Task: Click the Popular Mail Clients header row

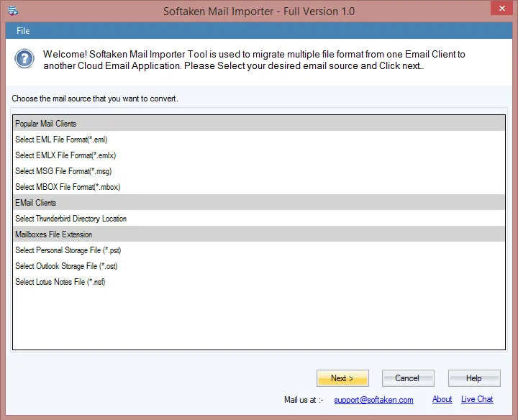Action: tap(259, 124)
